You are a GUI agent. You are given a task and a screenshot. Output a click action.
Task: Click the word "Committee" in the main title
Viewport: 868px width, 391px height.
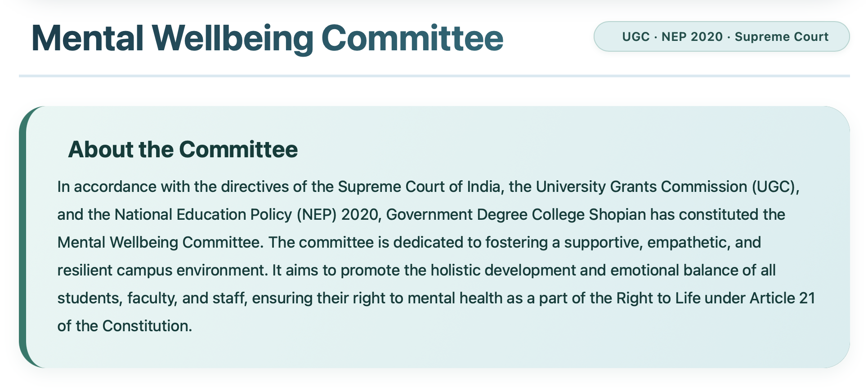point(412,39)
